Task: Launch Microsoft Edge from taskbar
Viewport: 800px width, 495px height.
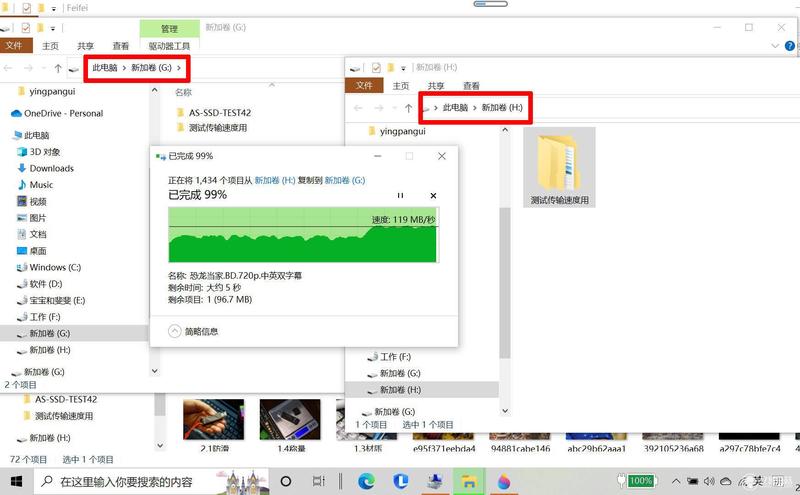Action: [x=366, y=481]
